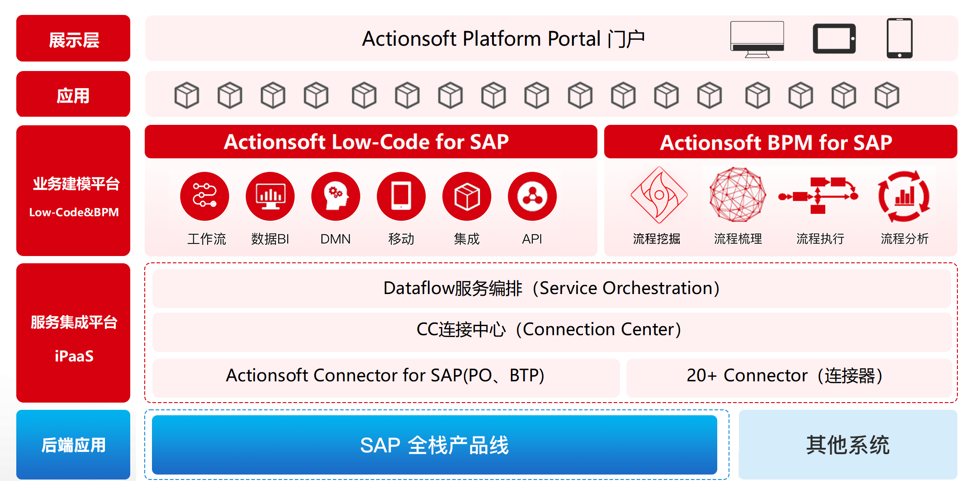The width and height of the screenshot is (980, 489).
Task: Click the smartphone icon in Portal bar
Action: (900, 38)
